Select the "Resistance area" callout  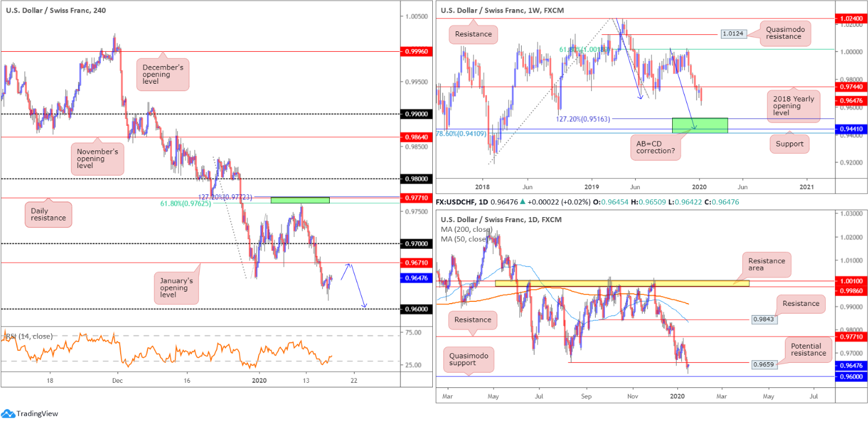coord(767,265)
